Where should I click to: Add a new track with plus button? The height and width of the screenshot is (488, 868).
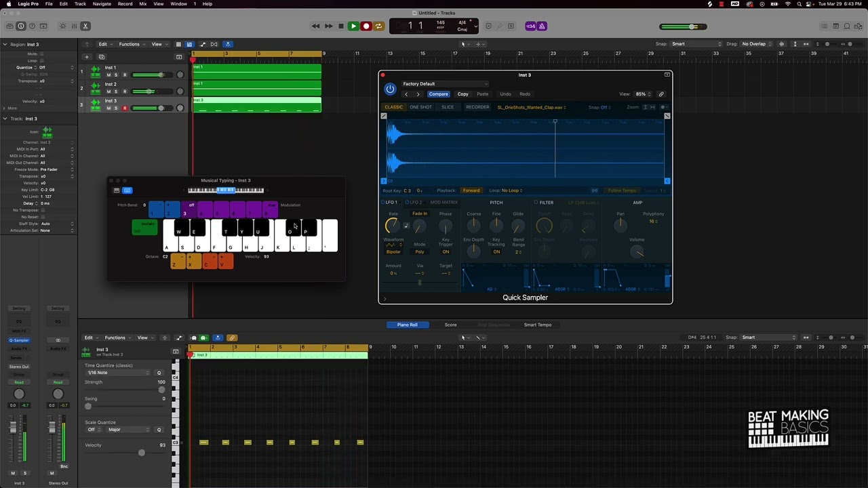coord(86,57)
